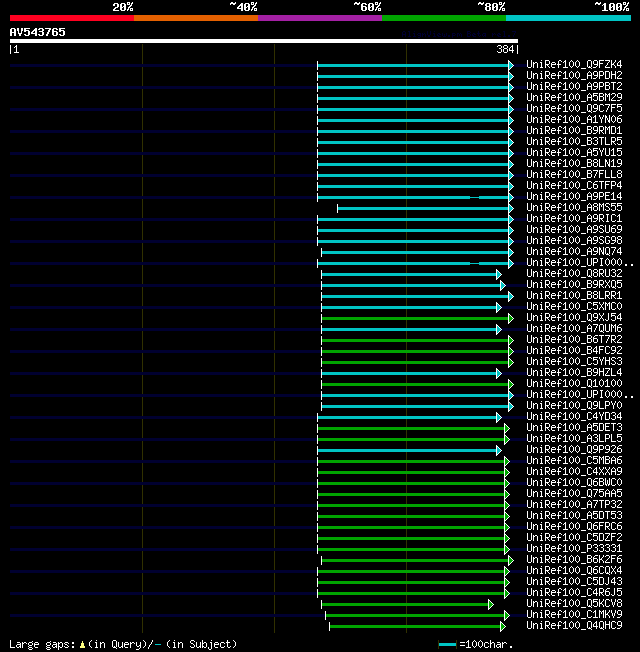Screen dimensions: 640x652
Task: Open hit UniRef100_A1YN06
Action: [x=574, y=119]
